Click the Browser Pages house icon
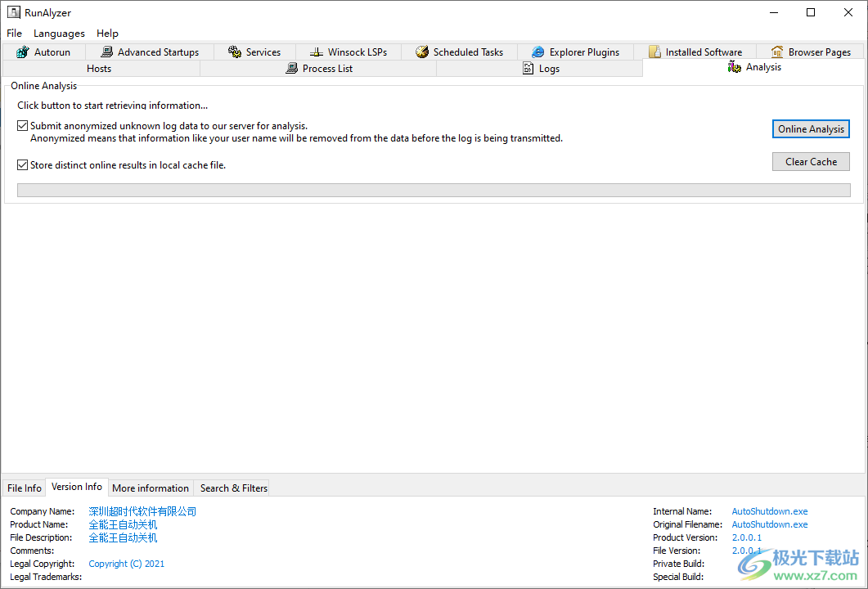Viewport: 868px width, 589px height. pyautogui.click(x=777, y=52)
